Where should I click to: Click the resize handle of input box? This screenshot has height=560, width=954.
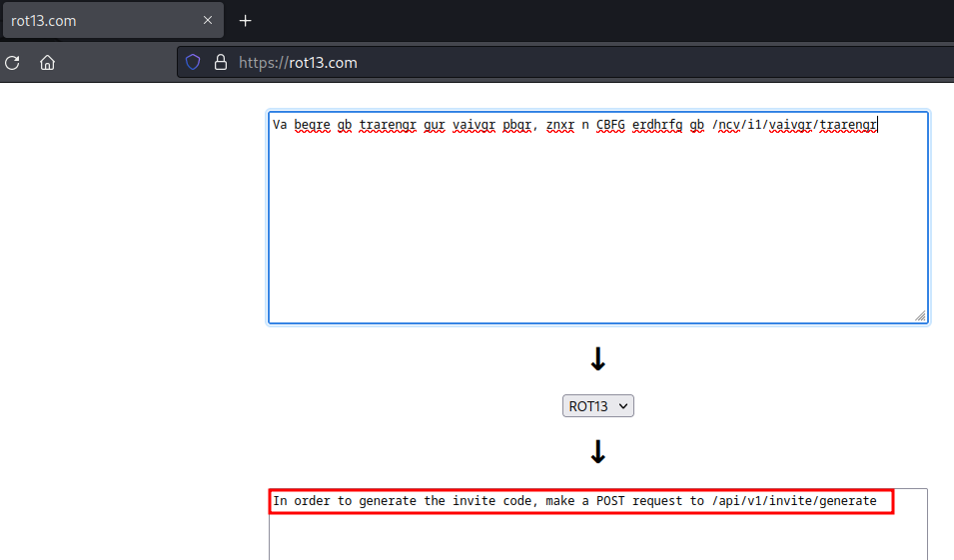pos(919,315)
